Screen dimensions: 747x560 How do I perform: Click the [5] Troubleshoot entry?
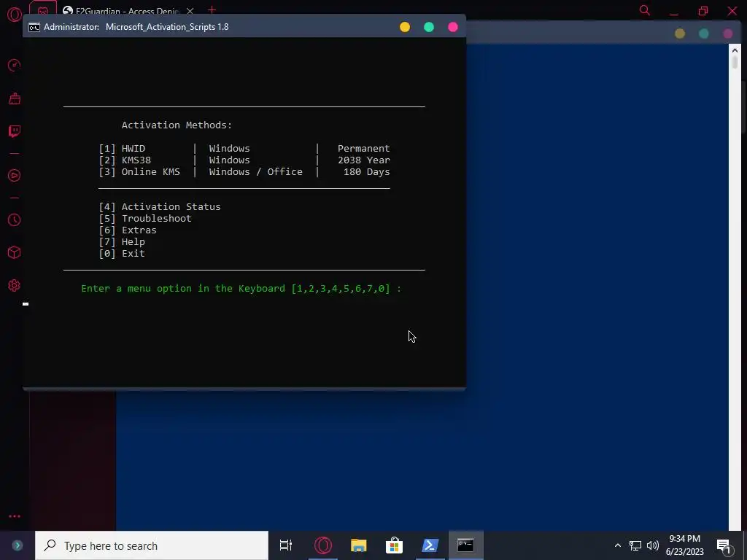[x=145, y=219]
